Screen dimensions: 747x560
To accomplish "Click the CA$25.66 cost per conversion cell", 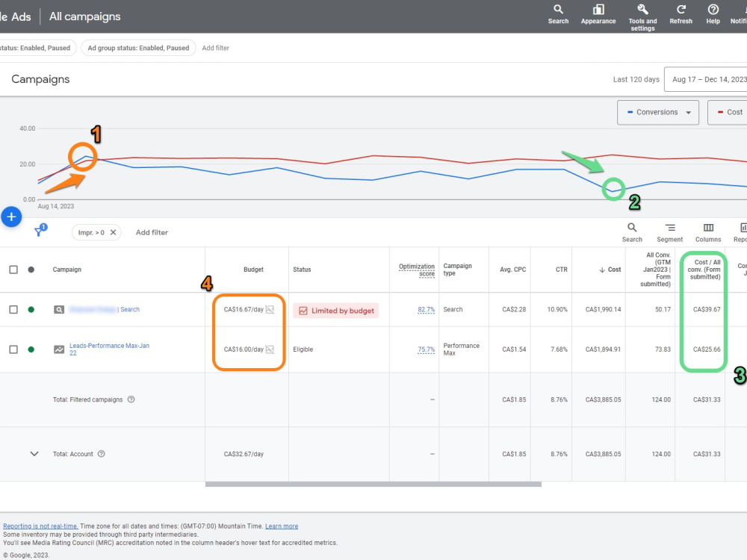I will tap(707, 349).
